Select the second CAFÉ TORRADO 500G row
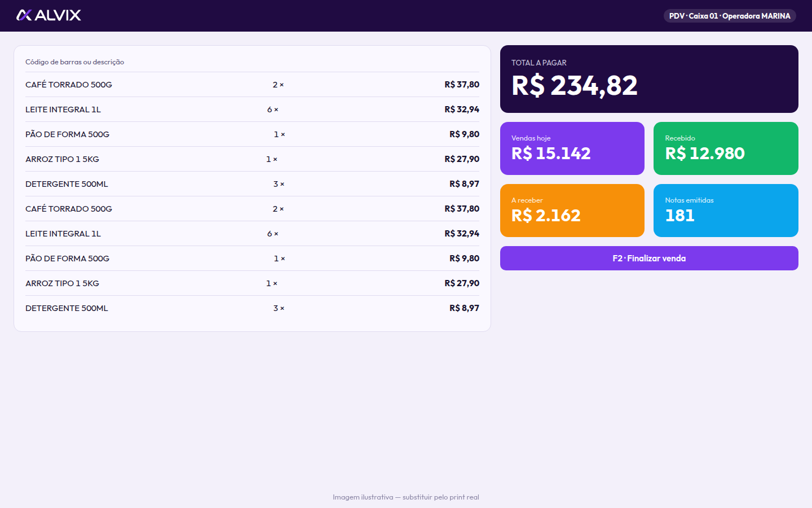This screenshot has height=508, width=812. point(252,209)
